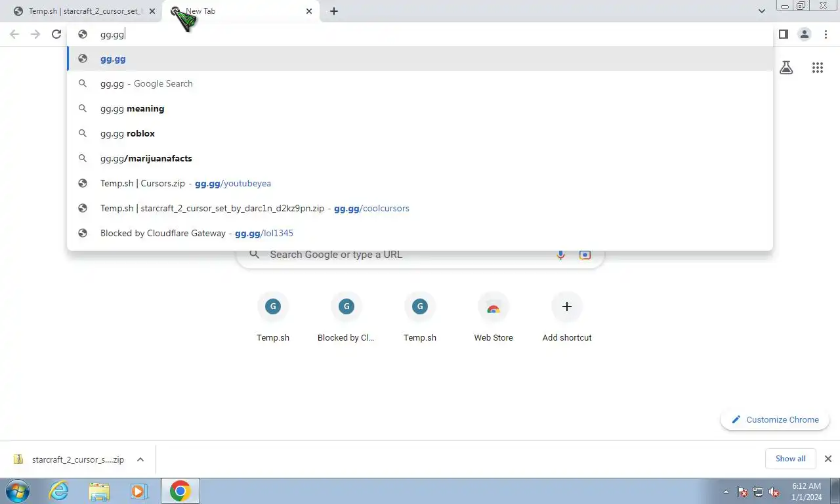This screenshot has height=504, width=840.
Task: Close the downloads bar
Action: tap(828, 459)
